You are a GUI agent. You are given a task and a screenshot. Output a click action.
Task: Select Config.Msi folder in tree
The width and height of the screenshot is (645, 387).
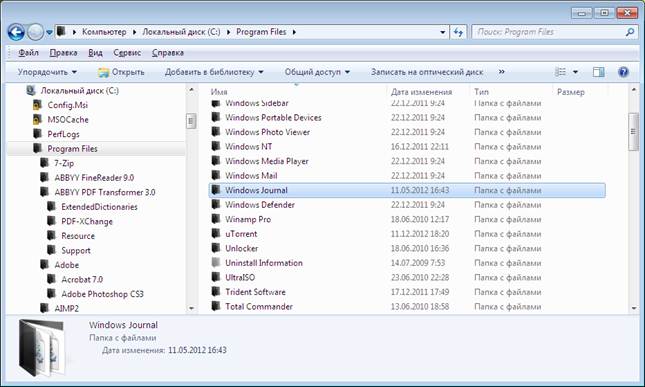(67, 105)
